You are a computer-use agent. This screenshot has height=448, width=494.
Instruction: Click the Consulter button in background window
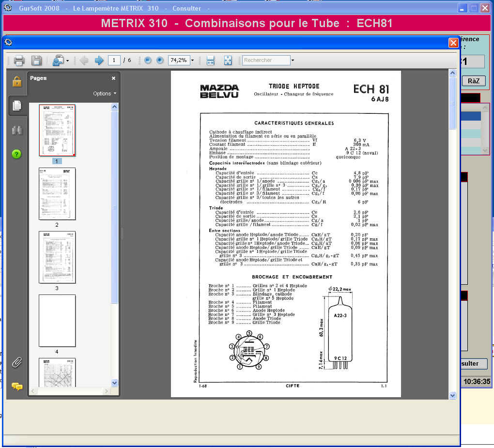(x=474, y=364)
